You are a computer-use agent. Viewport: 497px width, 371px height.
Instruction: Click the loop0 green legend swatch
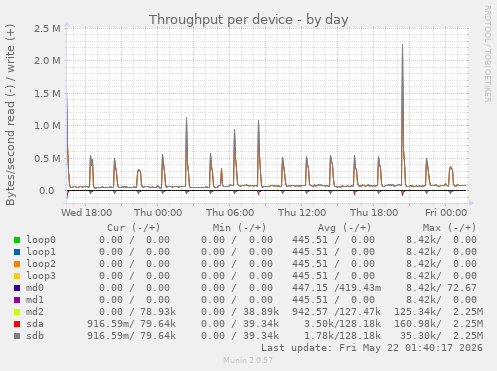pos(17,240)
